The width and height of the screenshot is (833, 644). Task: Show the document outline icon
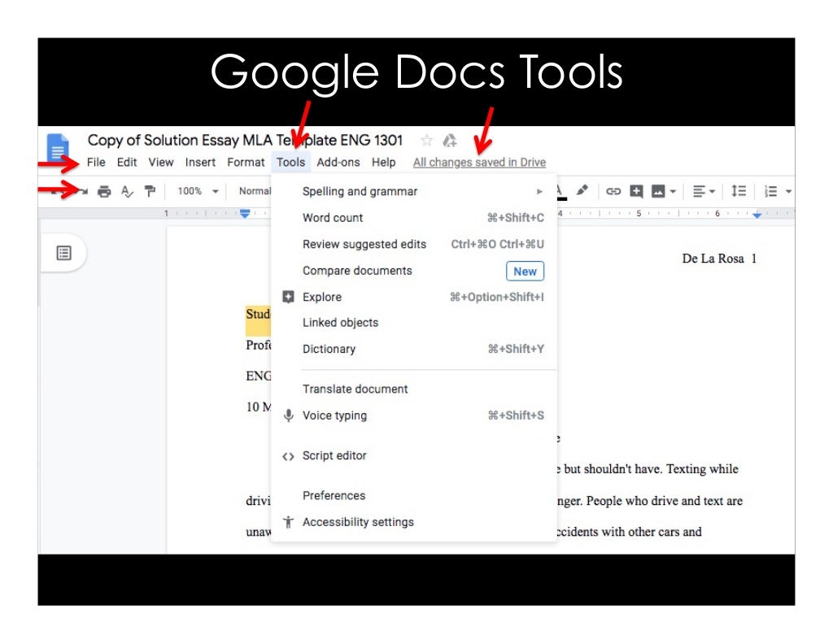click(63, 253)
